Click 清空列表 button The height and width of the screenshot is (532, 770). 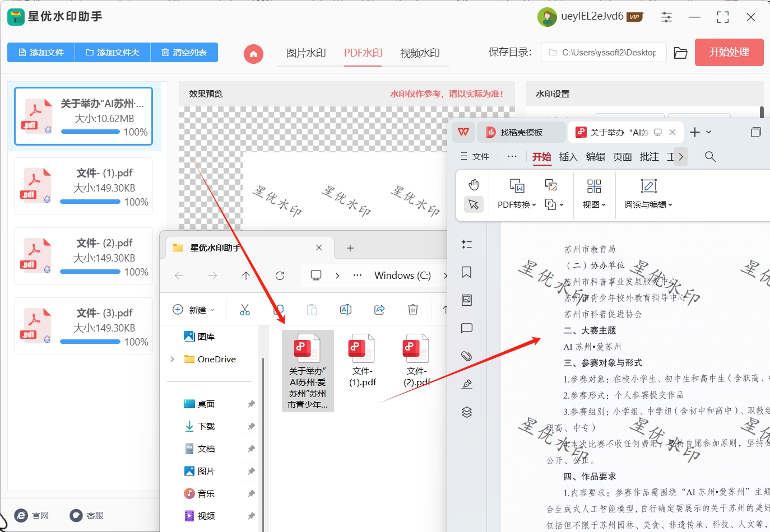tap(184, 53)
